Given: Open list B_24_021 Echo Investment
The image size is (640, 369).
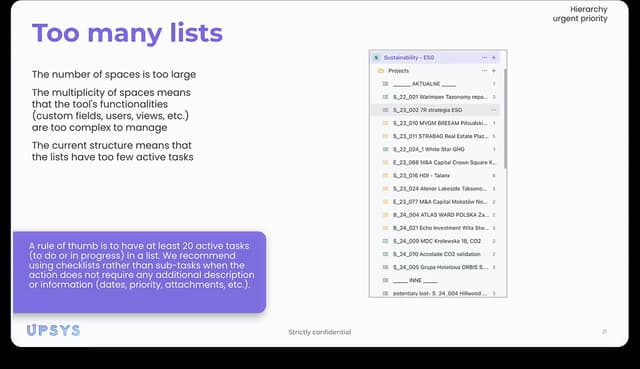Looking at the screenshot, I should click(x=440, y=228).
